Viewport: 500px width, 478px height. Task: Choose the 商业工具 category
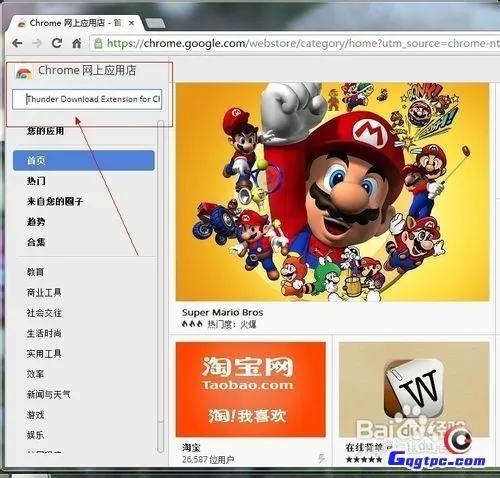click(x=44, y=293)
